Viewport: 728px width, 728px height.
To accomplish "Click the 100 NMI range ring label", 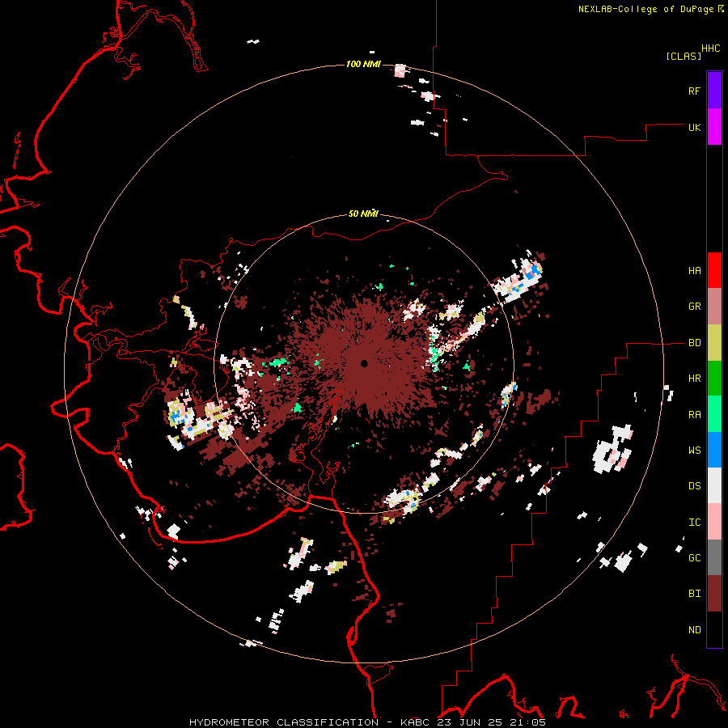I will [363, 64].
